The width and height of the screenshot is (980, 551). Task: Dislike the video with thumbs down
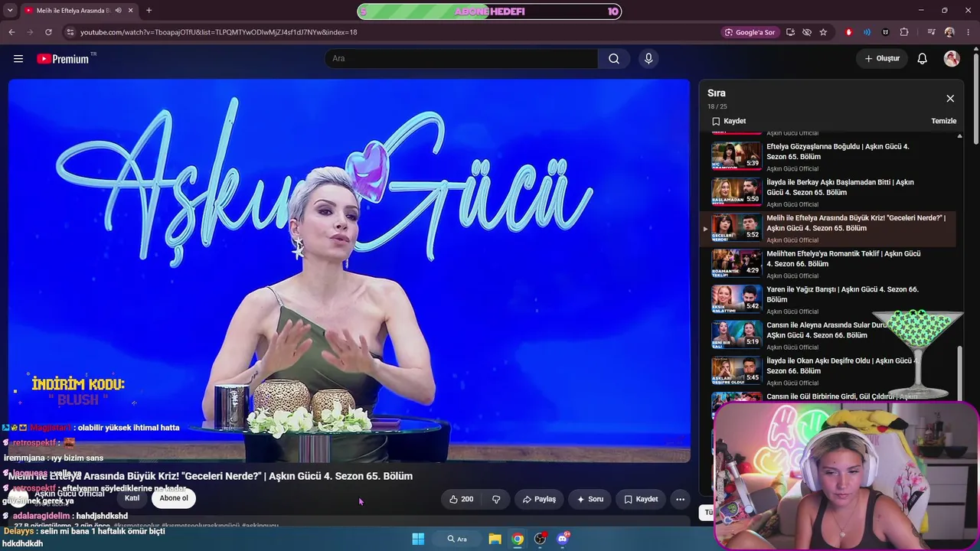496,499
